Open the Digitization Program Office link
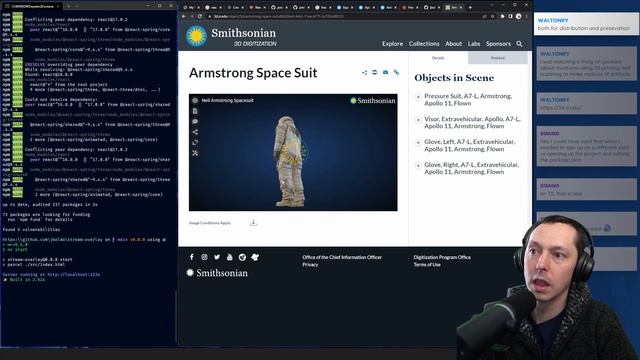Viewport: 640px width, 360px height. [442, 257]
